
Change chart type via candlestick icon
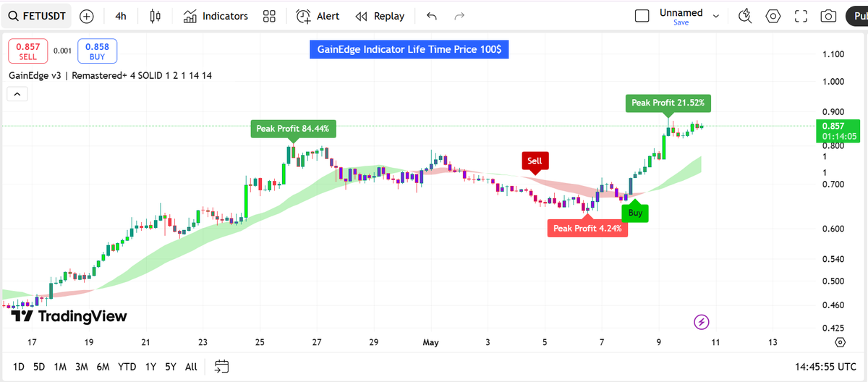point(155,16)
